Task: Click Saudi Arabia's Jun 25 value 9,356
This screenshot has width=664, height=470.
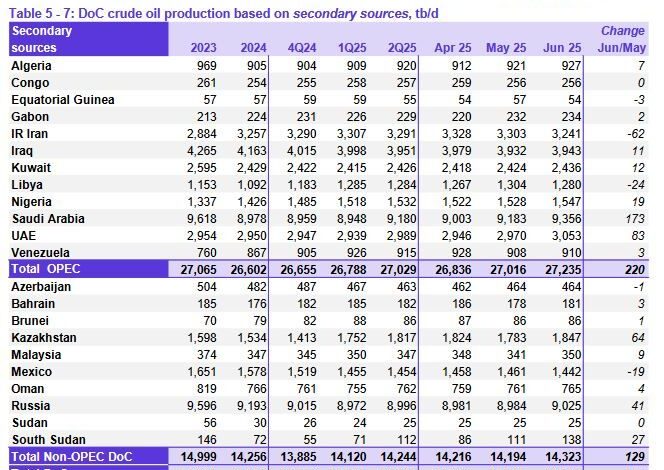Action: tap(568, 218)
